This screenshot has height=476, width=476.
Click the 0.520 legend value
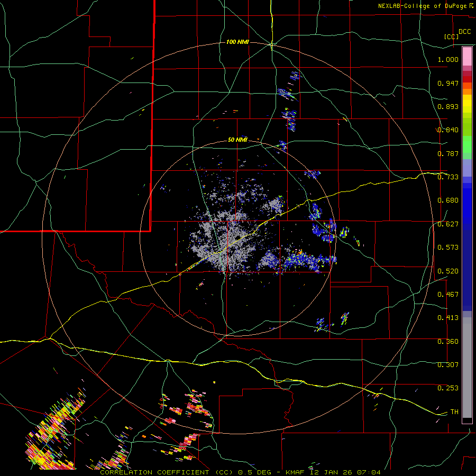(448, 271)
